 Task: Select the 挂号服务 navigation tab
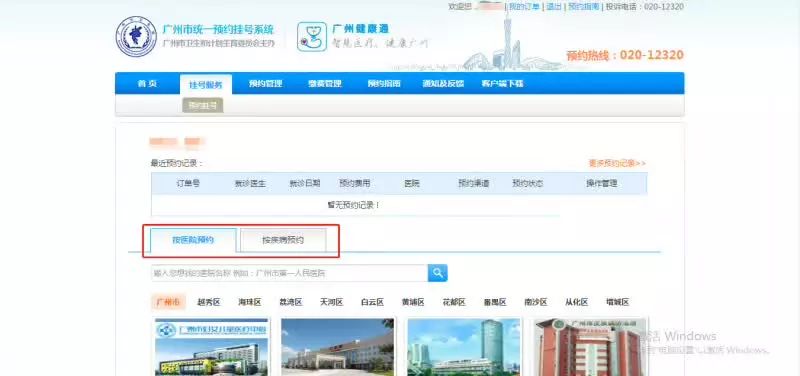point(206,85)
